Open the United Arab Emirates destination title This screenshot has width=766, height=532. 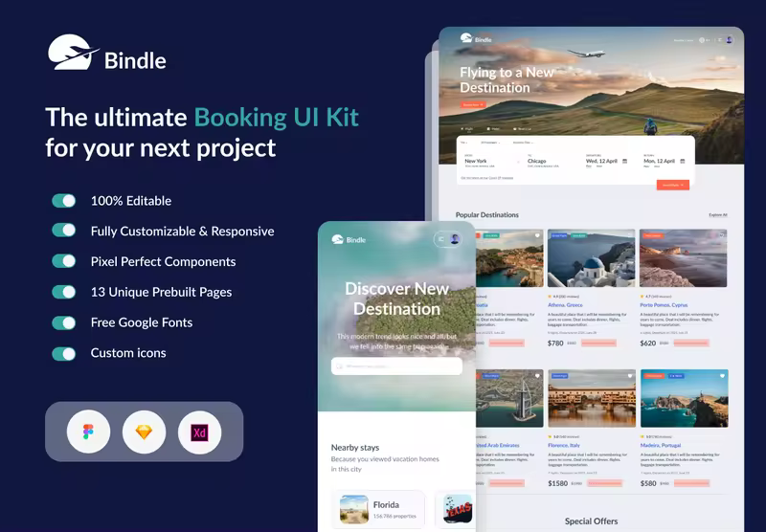pyautogui.click(x=498, y=445)
